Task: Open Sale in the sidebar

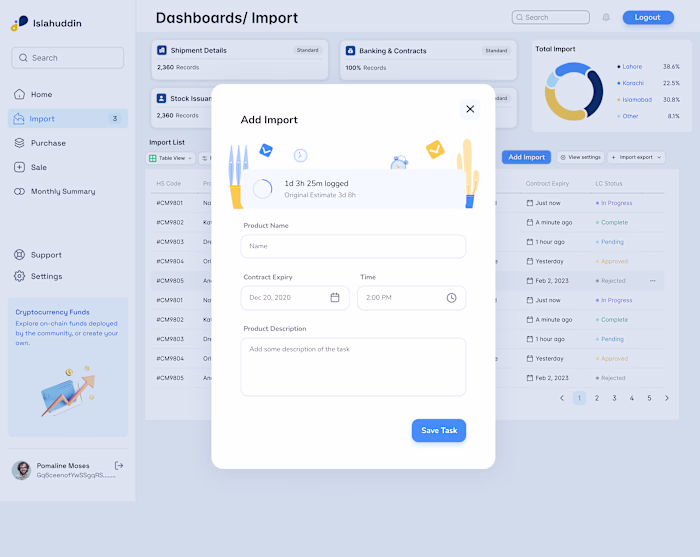Action: pos(68,167)
